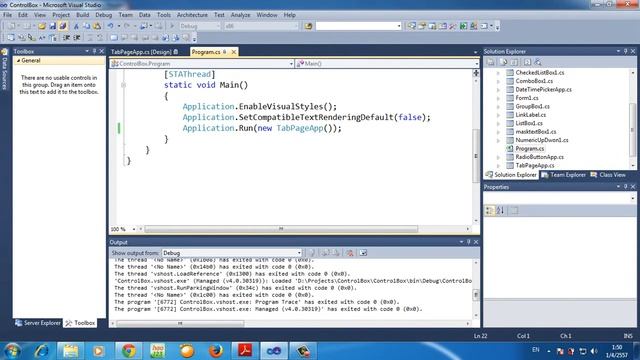This screenshot has width=640, height=360.
Task: Click code editor horizontal scrollbar
Action: pos(281,229)
